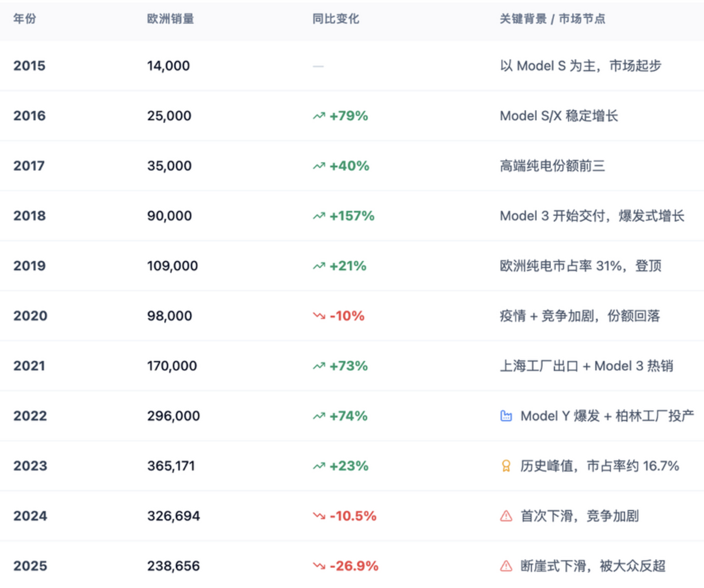Click the text 上海工厂出口 + Model 3 热销
The image size is (704, 588).
pos(586,366)
